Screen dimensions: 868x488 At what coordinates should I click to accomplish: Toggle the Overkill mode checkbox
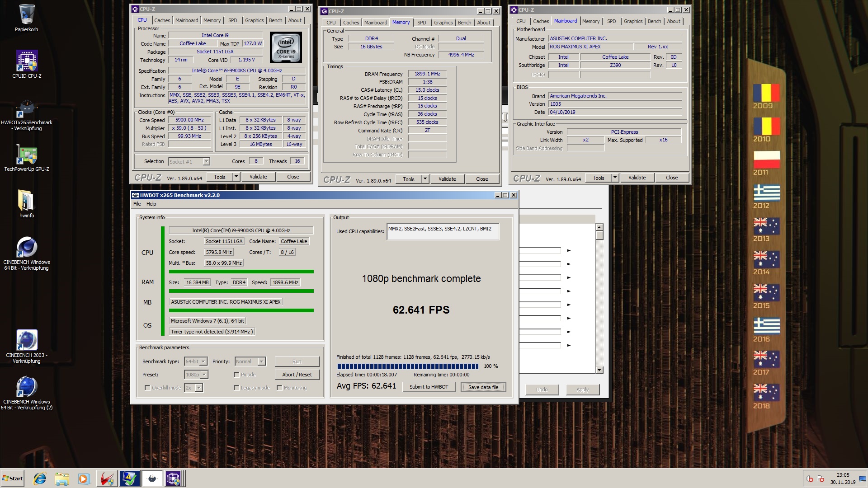[147, 388]
